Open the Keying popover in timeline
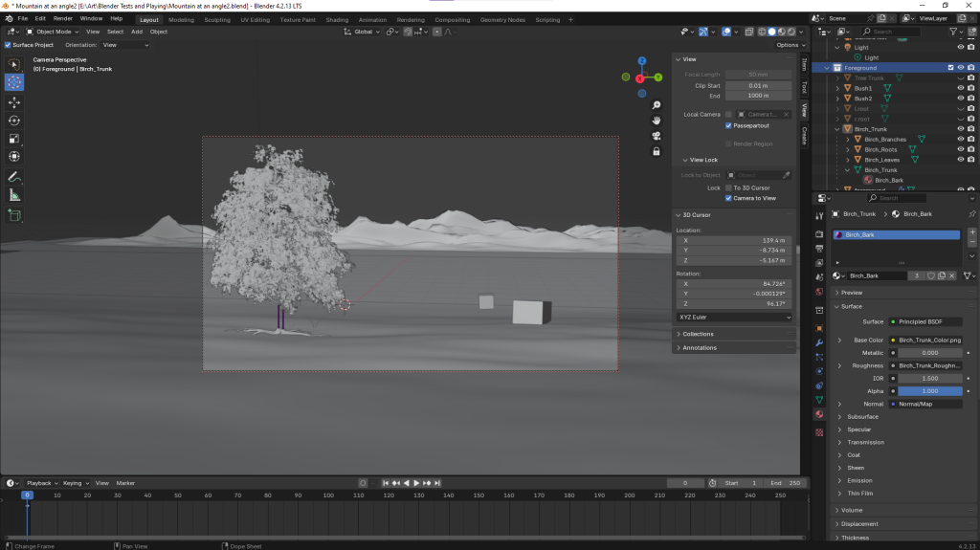The height and width of the screenshot is (550, 980). [x=75, y=483]
